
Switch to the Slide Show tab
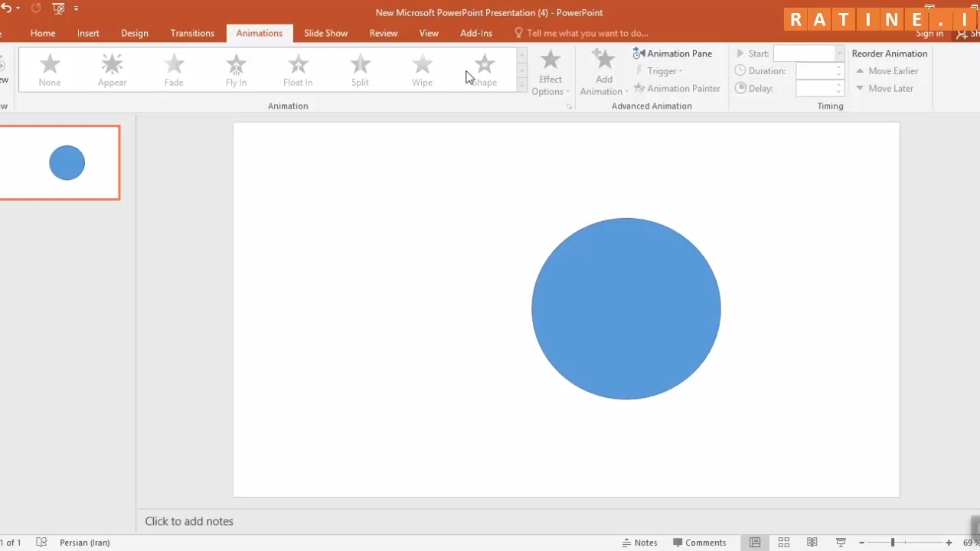pos(325,33)
